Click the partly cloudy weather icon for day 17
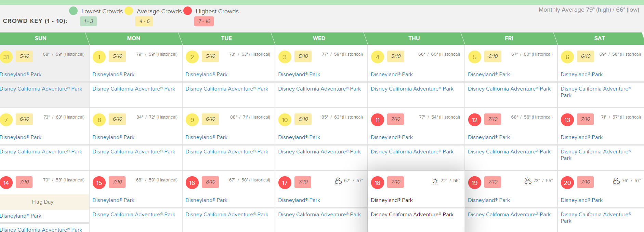The height and width of the screenshot is (232, 644). pyautogui.click(x=338, y=181)
